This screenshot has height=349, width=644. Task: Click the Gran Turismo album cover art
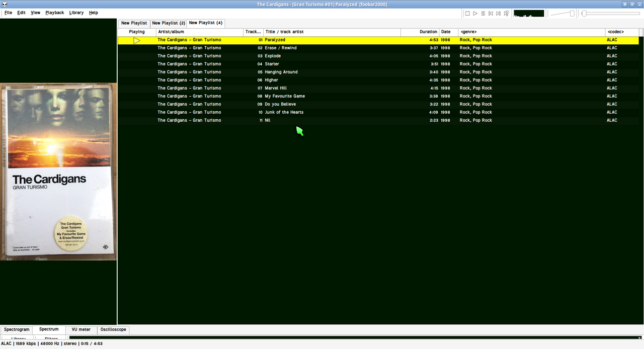(58, 171)
